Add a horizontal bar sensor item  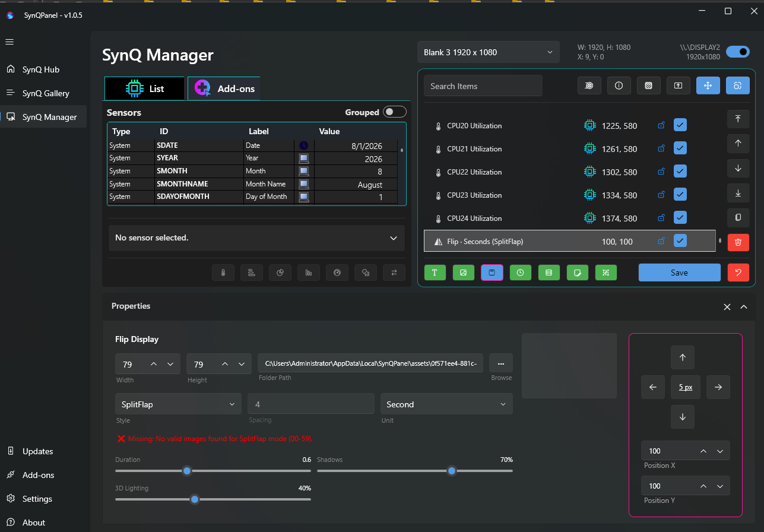[252, 273]
